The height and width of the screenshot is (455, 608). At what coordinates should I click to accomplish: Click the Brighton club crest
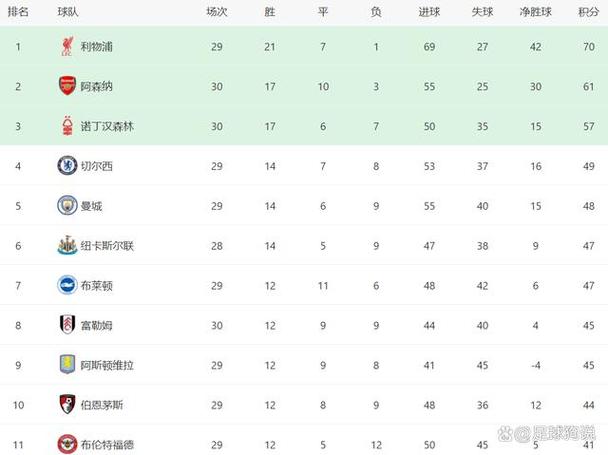[67, 285]
